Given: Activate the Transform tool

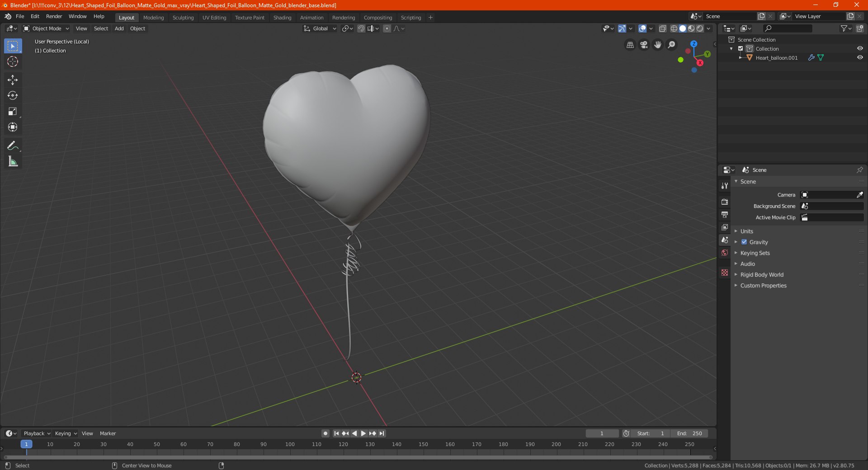Looking at the screenshot, I should [13, 127].
